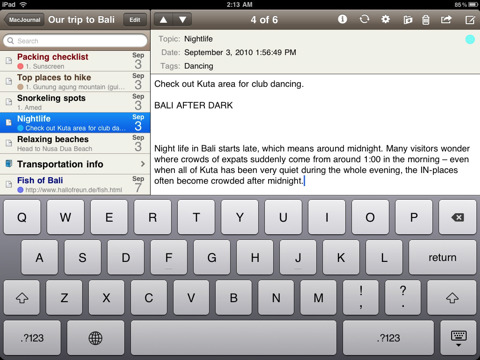This screenshot has height=360, width=480.
Task: Open the entry info icon
Action: coord(342,19)
